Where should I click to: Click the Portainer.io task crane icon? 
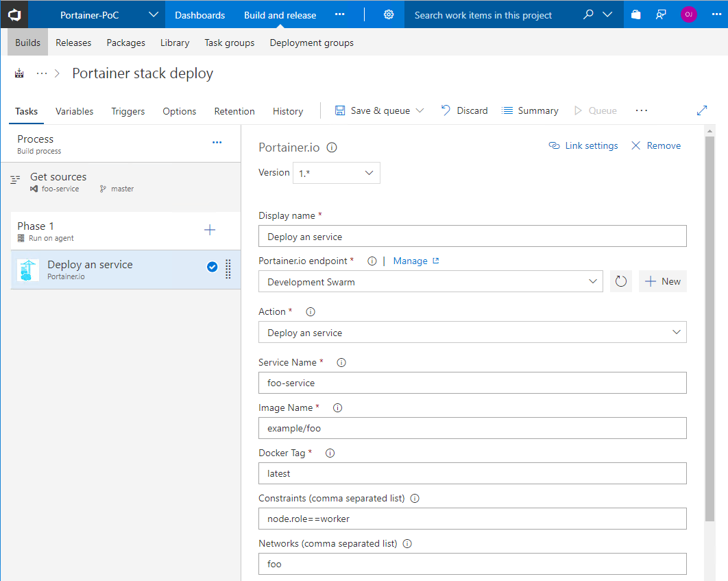pyautogui.click(x=28, y=270)
